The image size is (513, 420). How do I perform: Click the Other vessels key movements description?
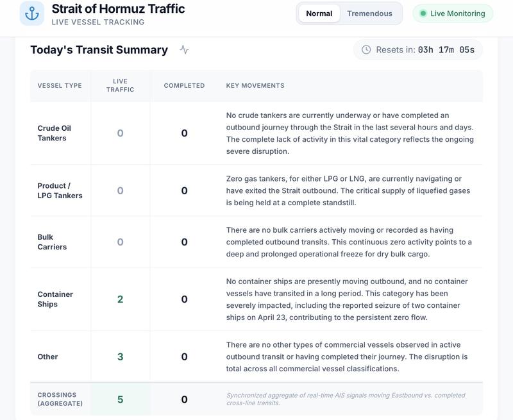click(x=347, y=357)
